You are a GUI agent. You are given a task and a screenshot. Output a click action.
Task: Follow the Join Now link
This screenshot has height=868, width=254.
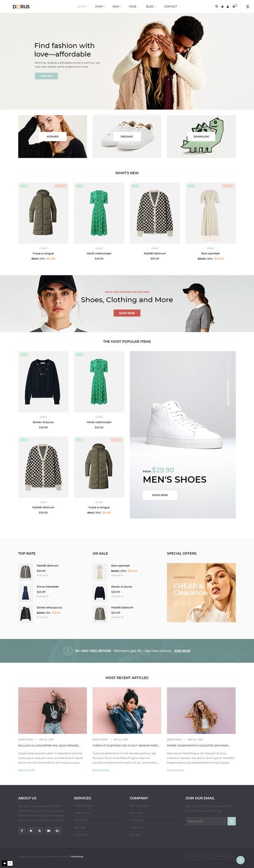pyautogui.click(x=182, y=651)
